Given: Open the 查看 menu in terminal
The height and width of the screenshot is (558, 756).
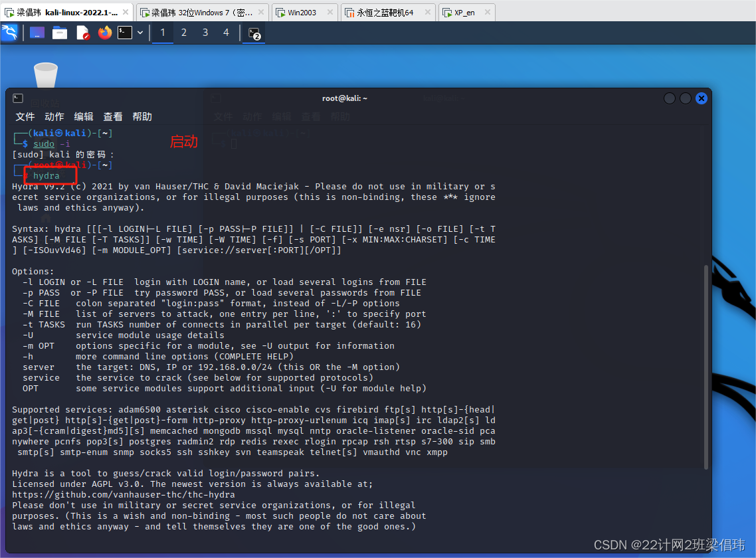Looking at the screenshot, I should (x=113, y=117).
